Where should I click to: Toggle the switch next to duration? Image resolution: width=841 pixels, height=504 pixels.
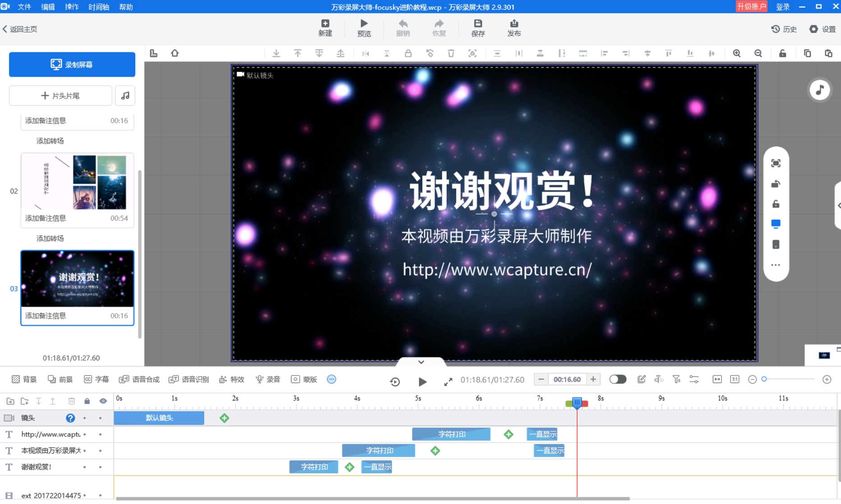tap(618, 379)
